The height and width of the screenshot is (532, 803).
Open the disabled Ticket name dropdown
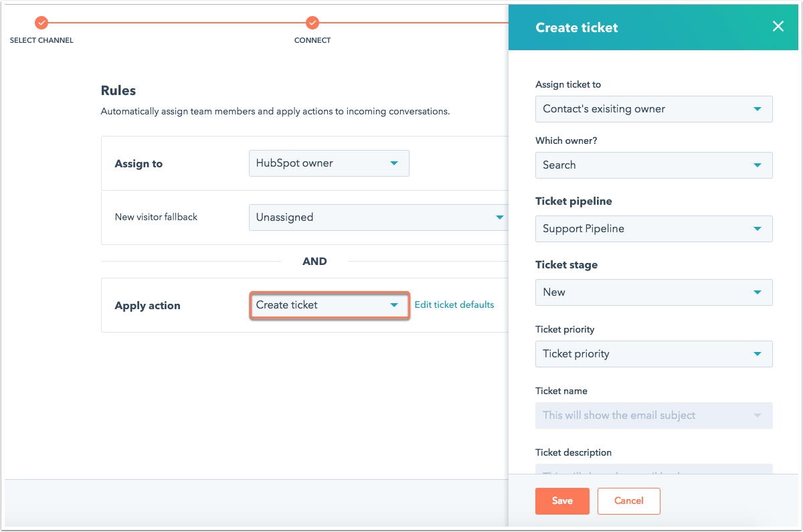click(x=654, y=416)
